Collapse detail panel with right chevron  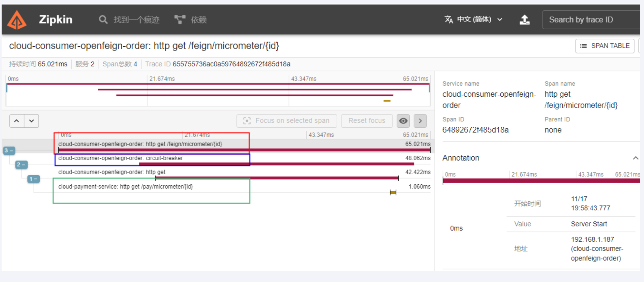pyautogui.click(x=420, y=121)
